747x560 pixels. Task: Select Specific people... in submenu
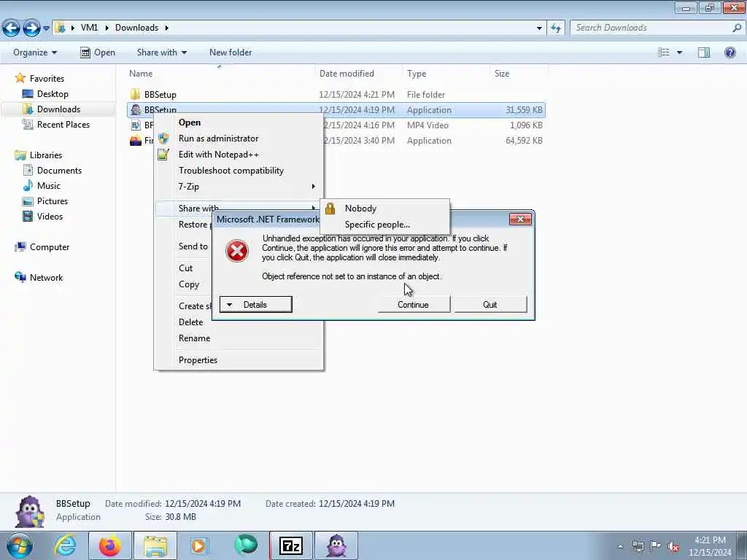click(385, 225)
